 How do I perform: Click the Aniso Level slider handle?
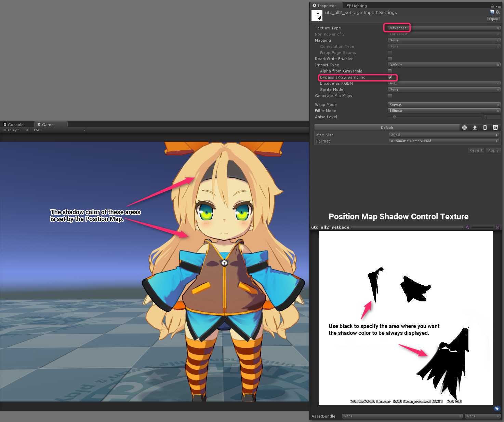pos(395,117)
